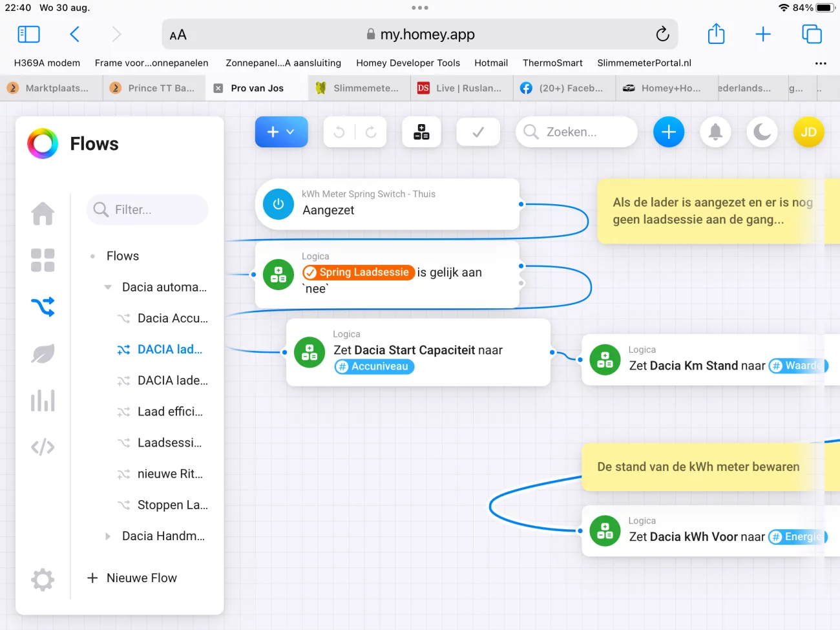This screenshot has width=840, height=630.
Task: Open Energy leaf icon in sidebar
Action: (x=43, y=353)
